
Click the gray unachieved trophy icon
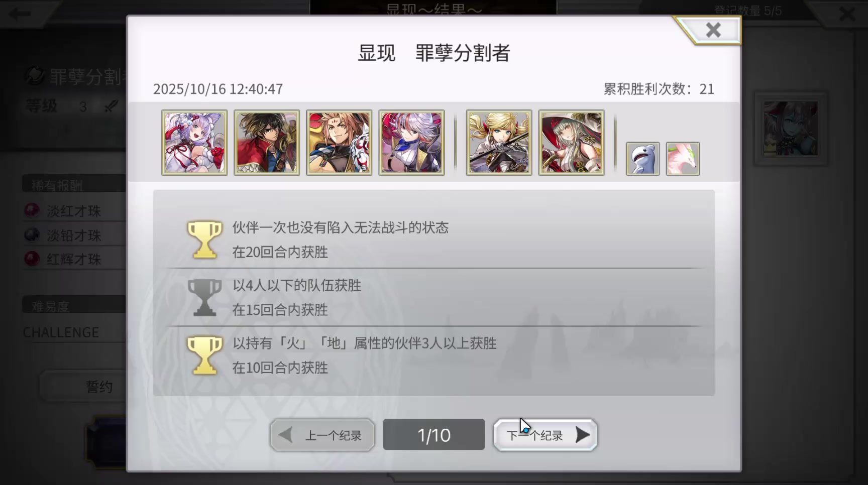coord(204,297)
